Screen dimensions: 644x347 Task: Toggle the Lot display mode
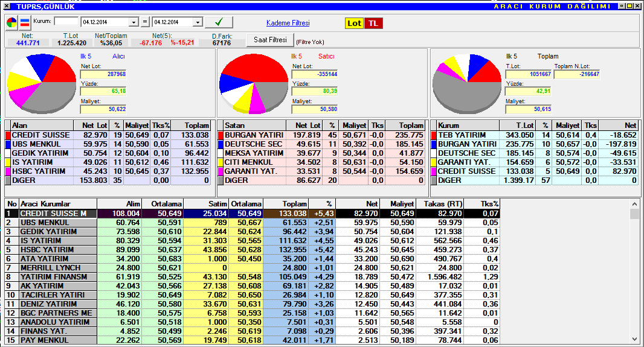(x=354, y=23)
